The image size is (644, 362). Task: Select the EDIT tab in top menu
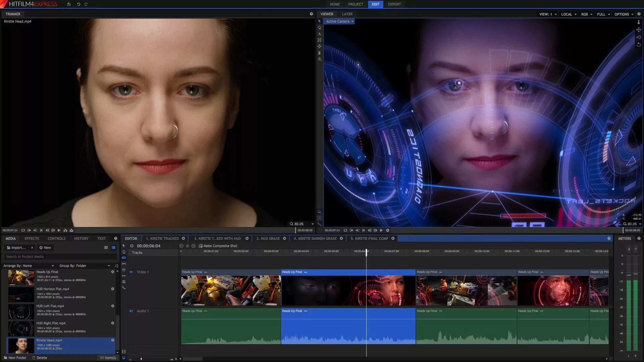375,4
